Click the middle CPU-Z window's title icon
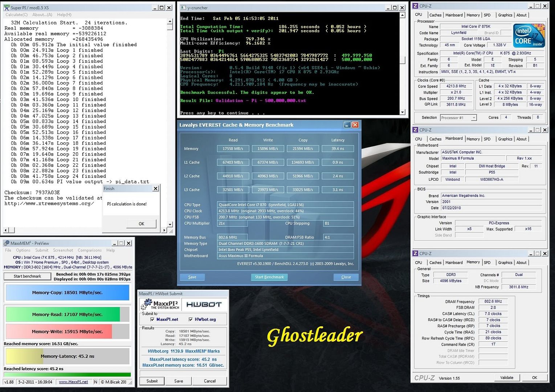555x392 pixels. 415,130
